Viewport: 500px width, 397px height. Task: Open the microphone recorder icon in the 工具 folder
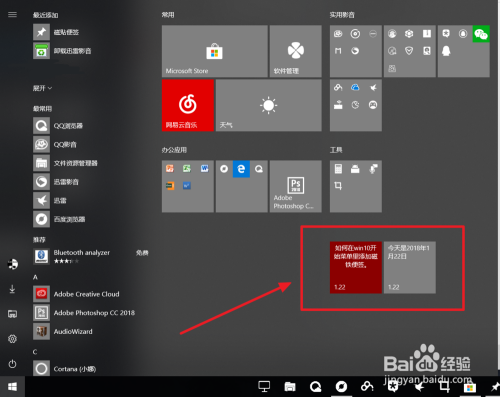tap(373, 169)
